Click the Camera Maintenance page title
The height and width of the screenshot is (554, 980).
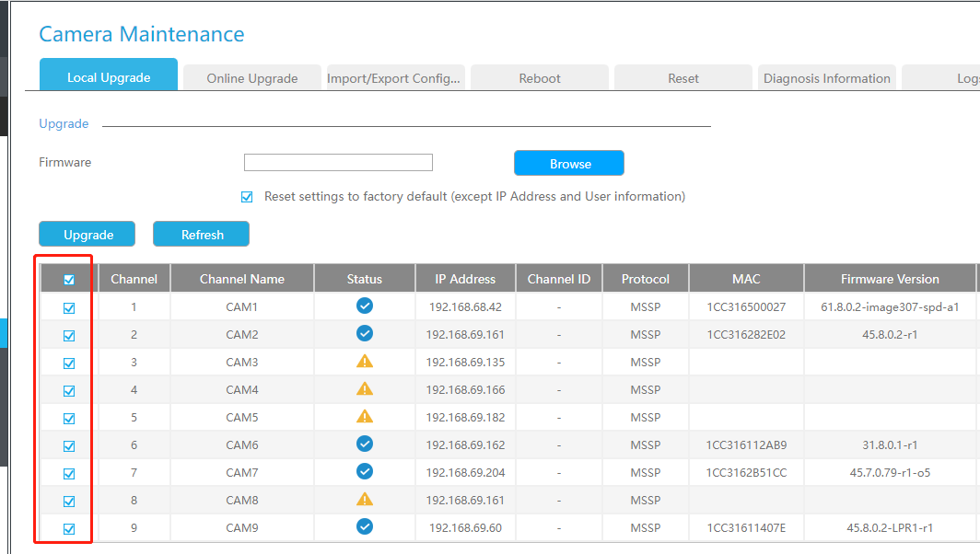pos(142,34)
